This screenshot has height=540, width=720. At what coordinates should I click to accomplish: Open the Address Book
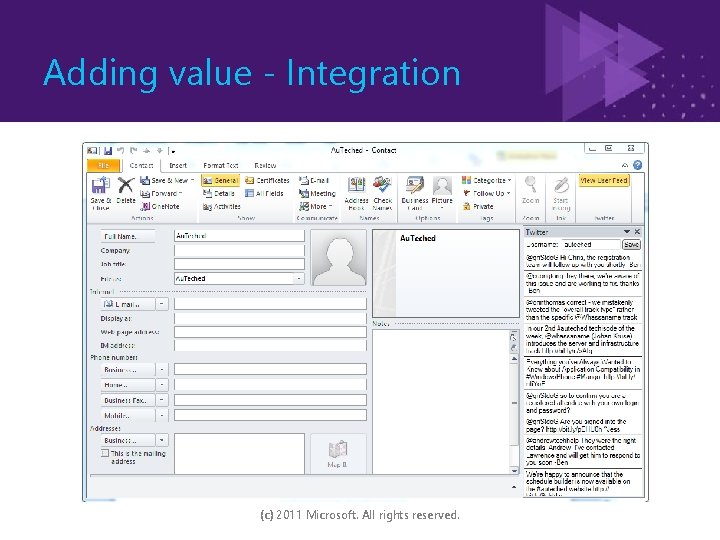356,193
